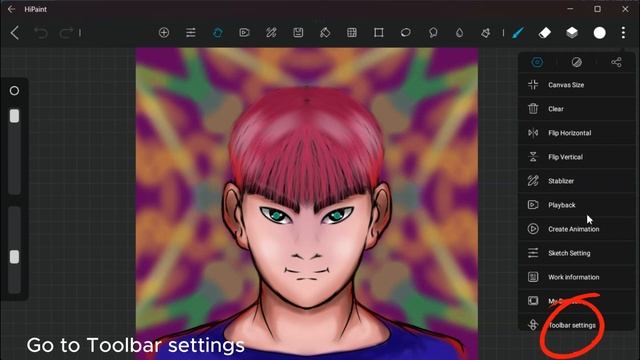The image size is (640, 360).
Task: Open the Stabilizer menu entry
Action: point(576,181)
